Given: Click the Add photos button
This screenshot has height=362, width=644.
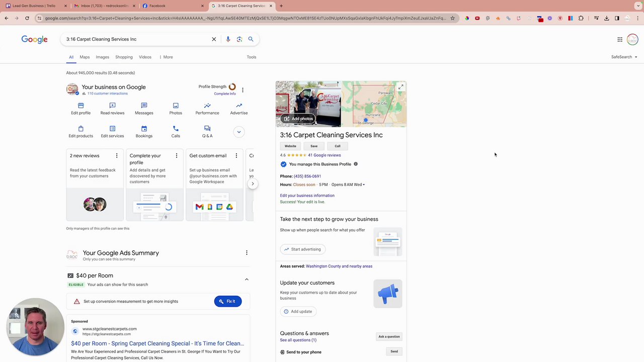Looking at the screenshot, I should pyautogui.click(x=298, y=119).
